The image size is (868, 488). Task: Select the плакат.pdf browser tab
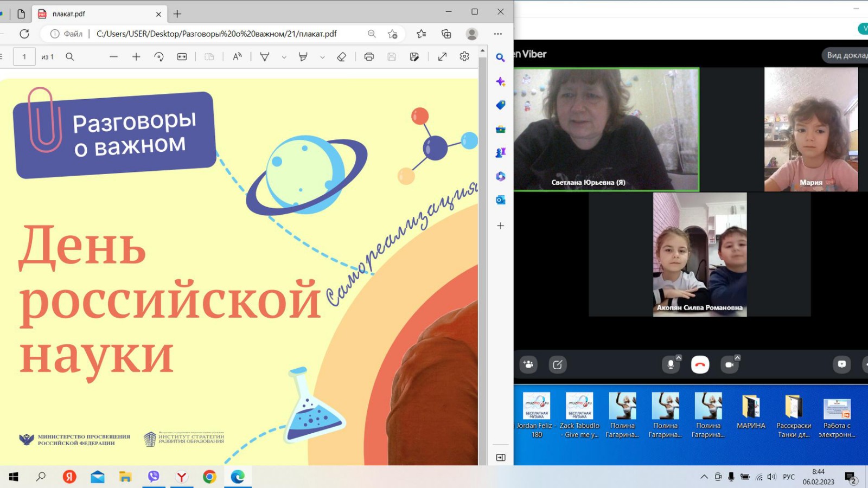click(99, 14)
